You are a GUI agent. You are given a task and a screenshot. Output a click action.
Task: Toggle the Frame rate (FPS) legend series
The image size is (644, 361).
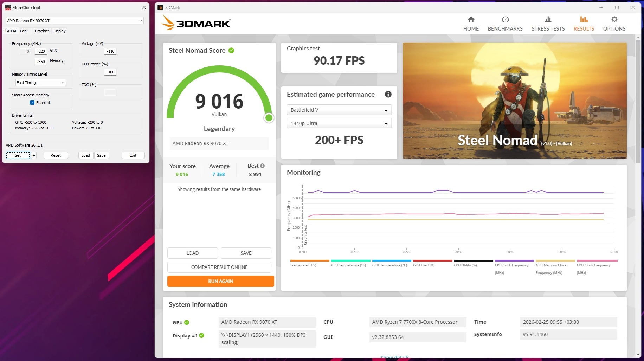[310, 263]
